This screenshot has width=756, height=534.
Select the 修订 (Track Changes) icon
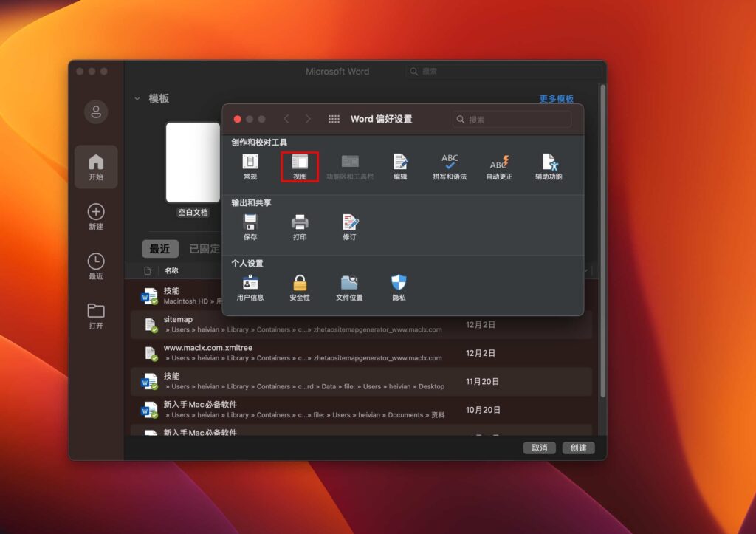coord(349,222)
